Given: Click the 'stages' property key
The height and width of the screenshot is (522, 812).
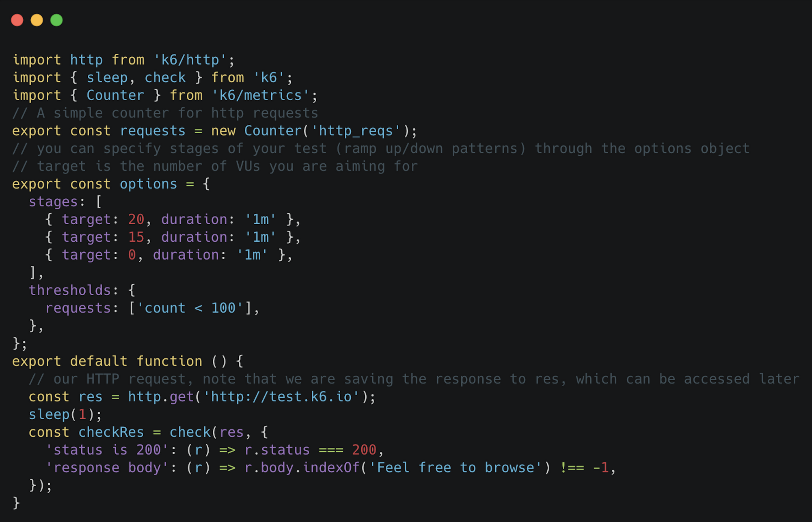Looking at the screenshot, I should 53,202.
